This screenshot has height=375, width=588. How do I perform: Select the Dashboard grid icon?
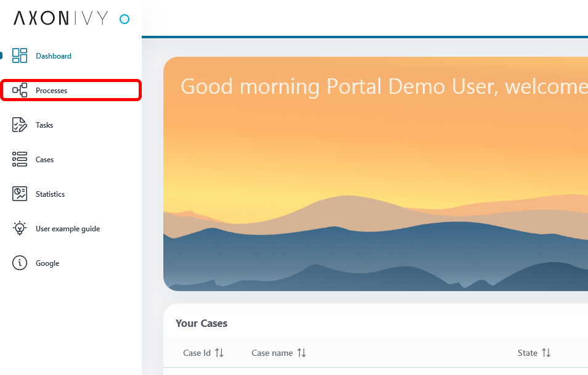coord(20,56)
